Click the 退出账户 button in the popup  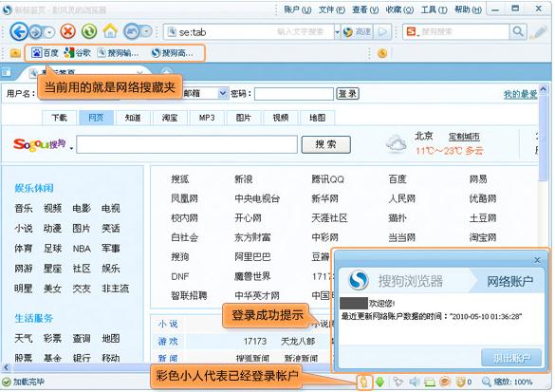pyautogui.click(x=511, y=358)
